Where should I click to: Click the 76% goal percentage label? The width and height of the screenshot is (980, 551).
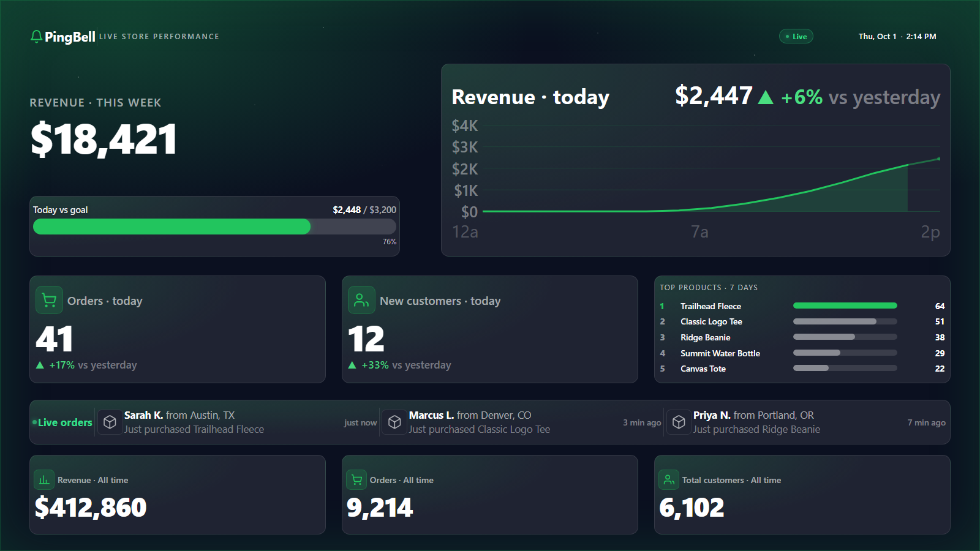coord(390,242)
